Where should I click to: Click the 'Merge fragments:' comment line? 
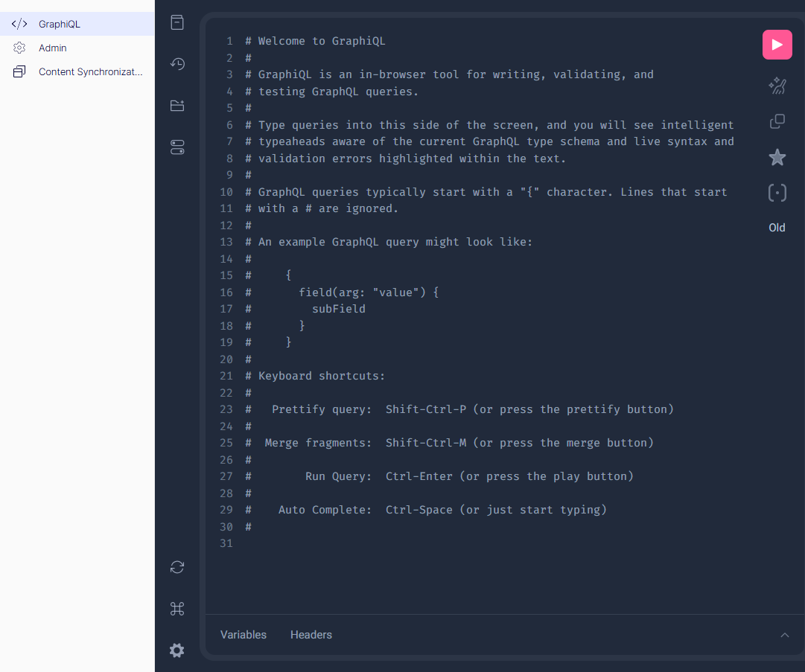pos(450,443)
